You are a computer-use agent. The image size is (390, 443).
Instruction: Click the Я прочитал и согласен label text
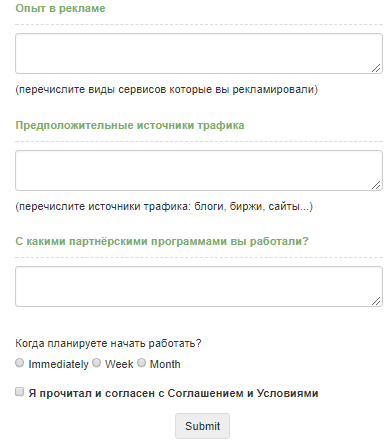click(173, 393)
